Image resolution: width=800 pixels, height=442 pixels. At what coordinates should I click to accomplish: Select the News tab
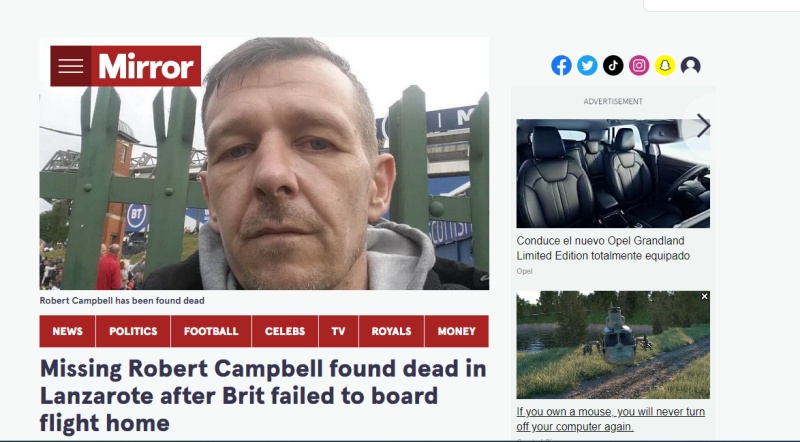(67, 331)
